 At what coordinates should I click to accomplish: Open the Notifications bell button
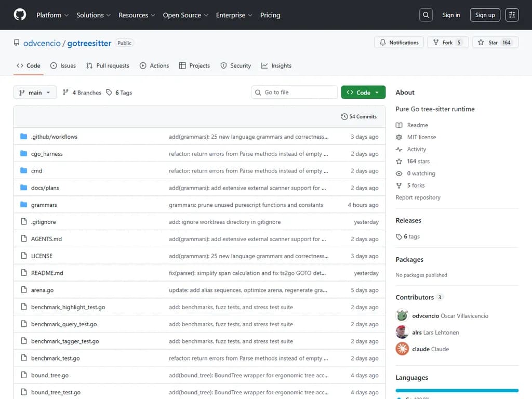tap(399, 43)
